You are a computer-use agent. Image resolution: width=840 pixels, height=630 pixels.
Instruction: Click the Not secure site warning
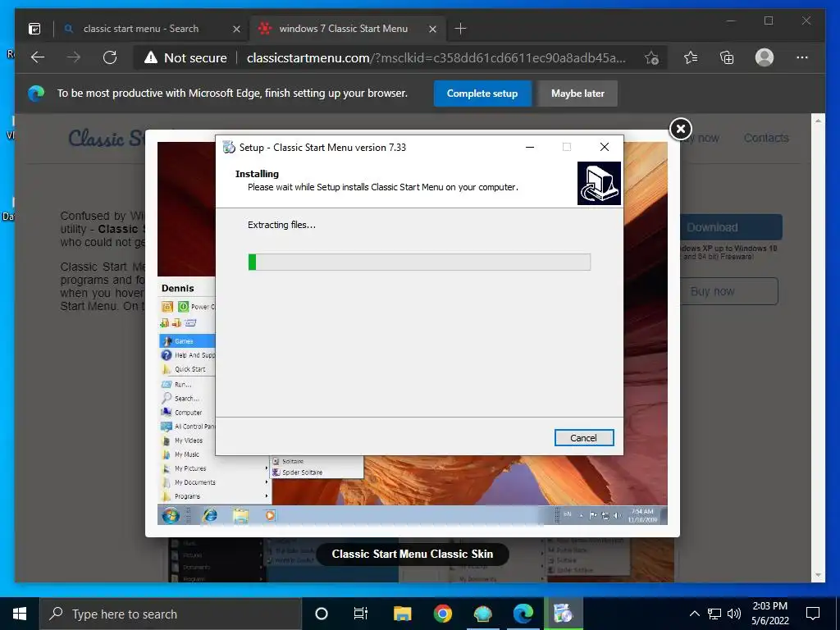point(185,58)
